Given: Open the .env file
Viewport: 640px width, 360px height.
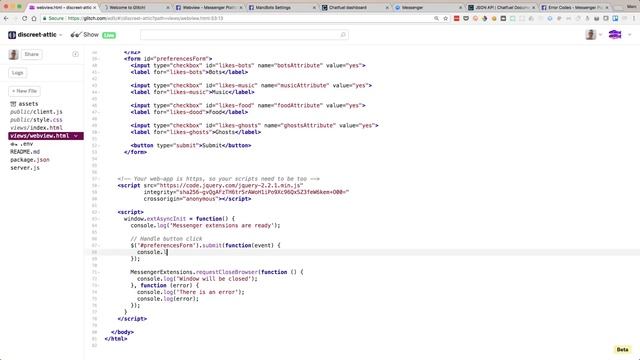Looking at the screenshot, I should click(x=22, y=144).
